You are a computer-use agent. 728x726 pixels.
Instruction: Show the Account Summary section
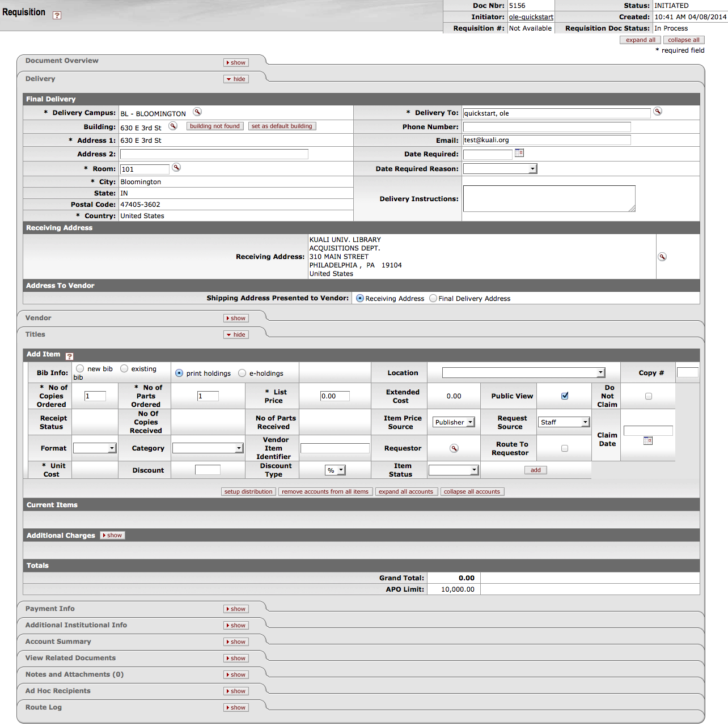236,642
